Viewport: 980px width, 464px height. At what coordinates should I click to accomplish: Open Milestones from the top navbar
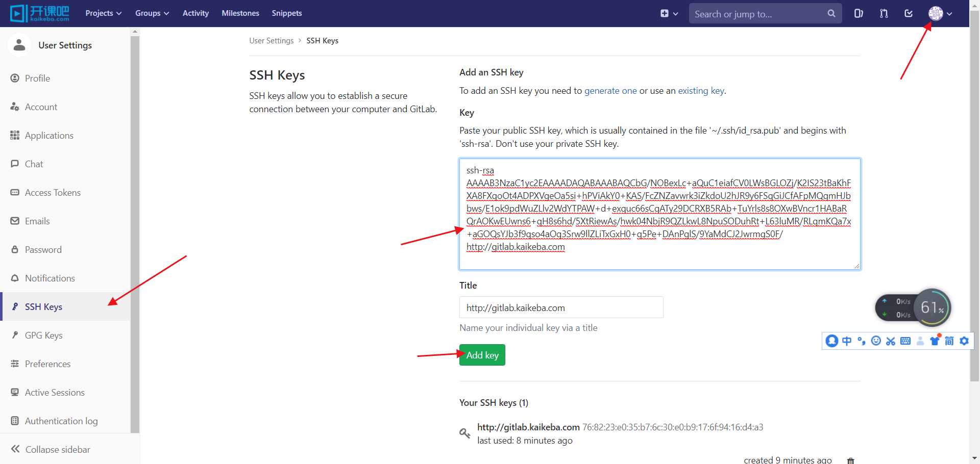coord(240,13)
